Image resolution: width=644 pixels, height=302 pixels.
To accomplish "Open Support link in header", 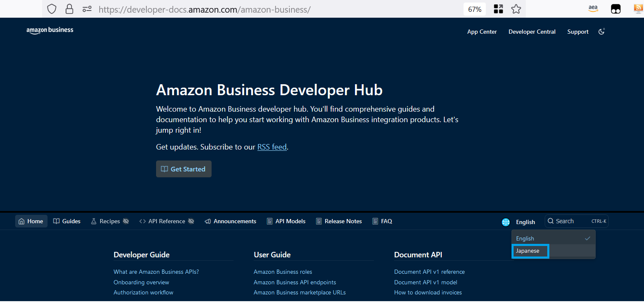I will coord(578,32).
